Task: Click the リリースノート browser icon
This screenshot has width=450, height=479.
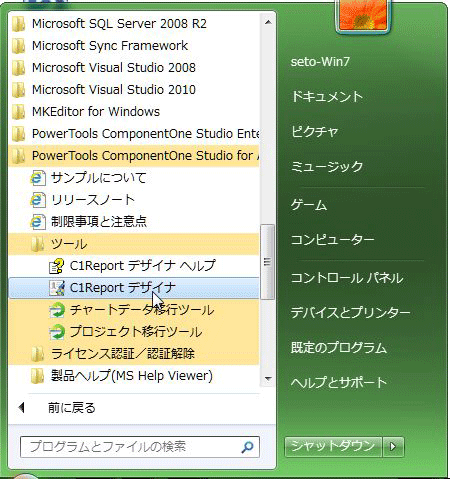Action: click(x=38, y=200)
